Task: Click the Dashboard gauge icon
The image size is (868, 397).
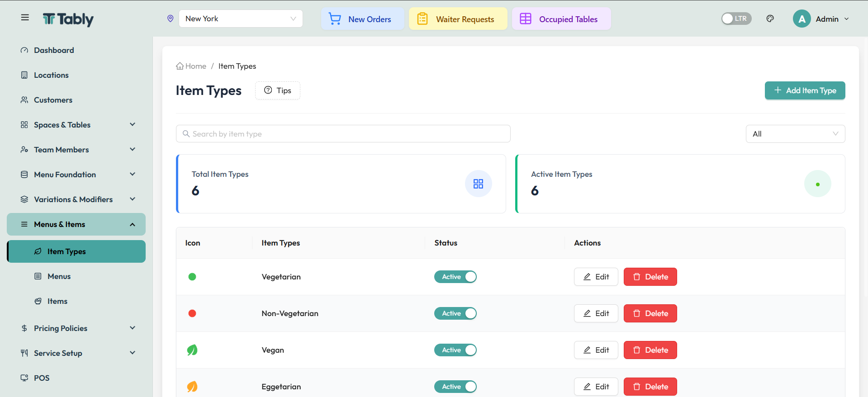Action: pyautogui.click(x=24, y=50)
